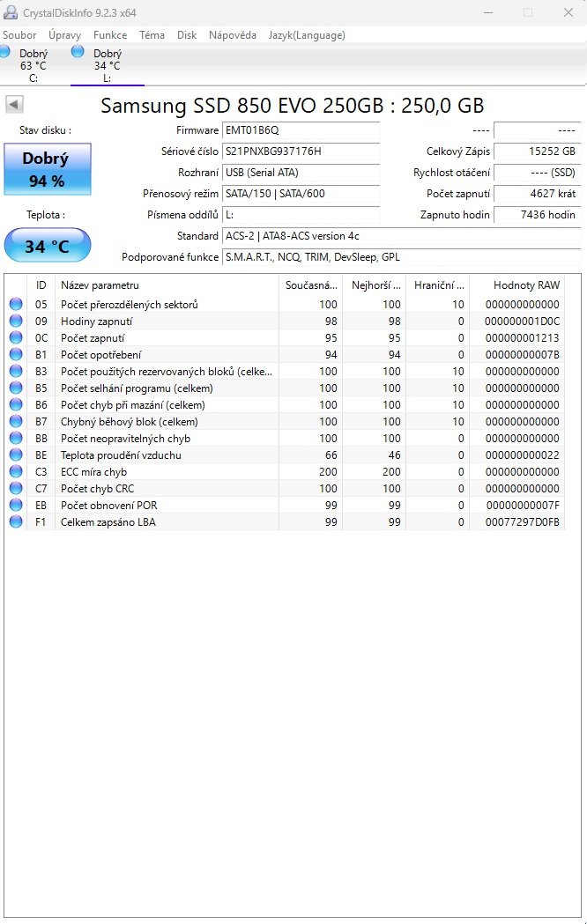
Task: Select row Celkem zapsáno LBA
Action: 285,521
